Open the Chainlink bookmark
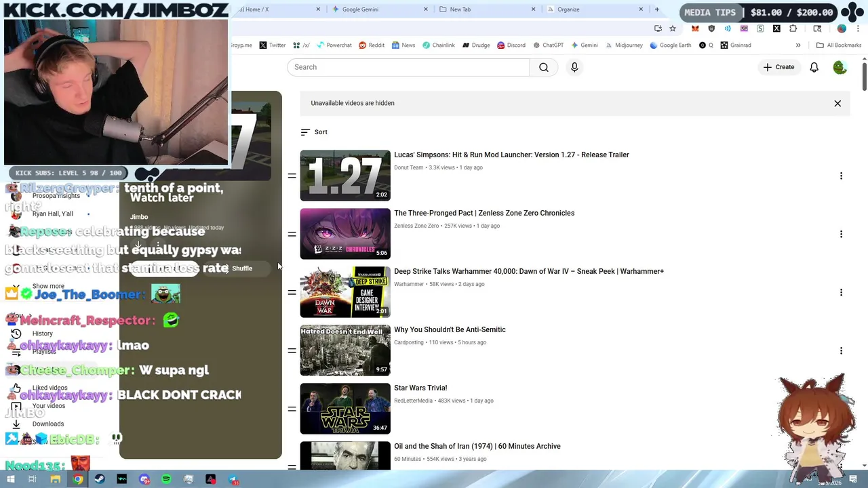 click(x=438, y=45)
